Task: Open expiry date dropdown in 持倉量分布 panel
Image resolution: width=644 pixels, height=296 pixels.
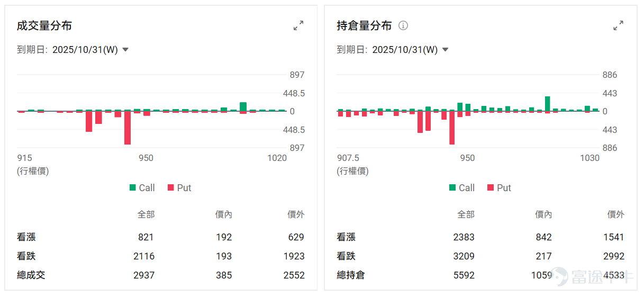Action: (x=410, y=50)
